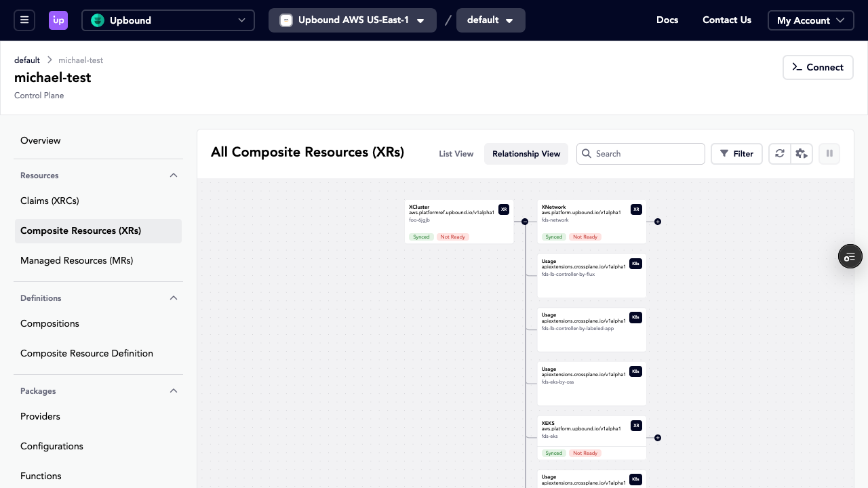Collapse the XCluster node's children
Viewport: 868px width, 488px height.
(525, 222)
